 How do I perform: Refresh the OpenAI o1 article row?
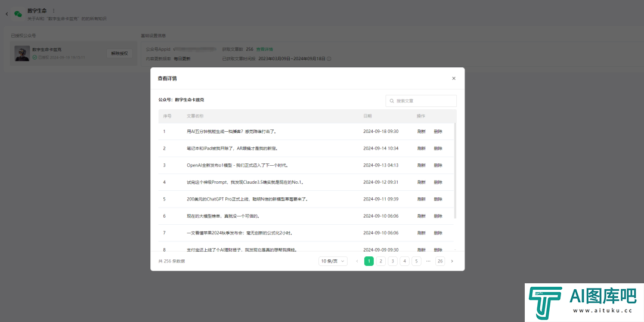(422, 165)
